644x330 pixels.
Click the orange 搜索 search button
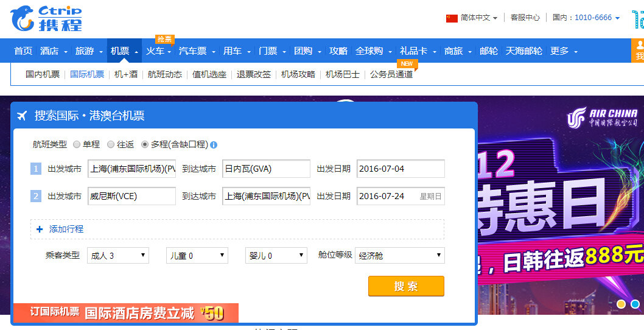406,286
